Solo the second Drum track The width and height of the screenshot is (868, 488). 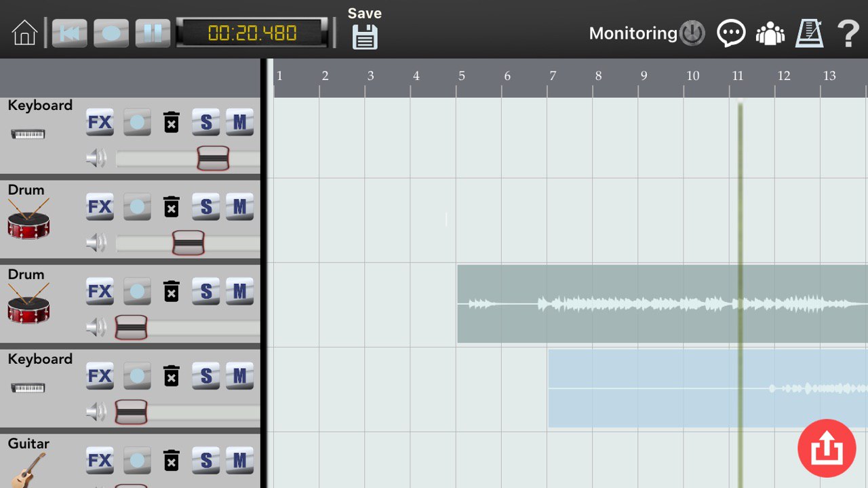tap(206, 291)
